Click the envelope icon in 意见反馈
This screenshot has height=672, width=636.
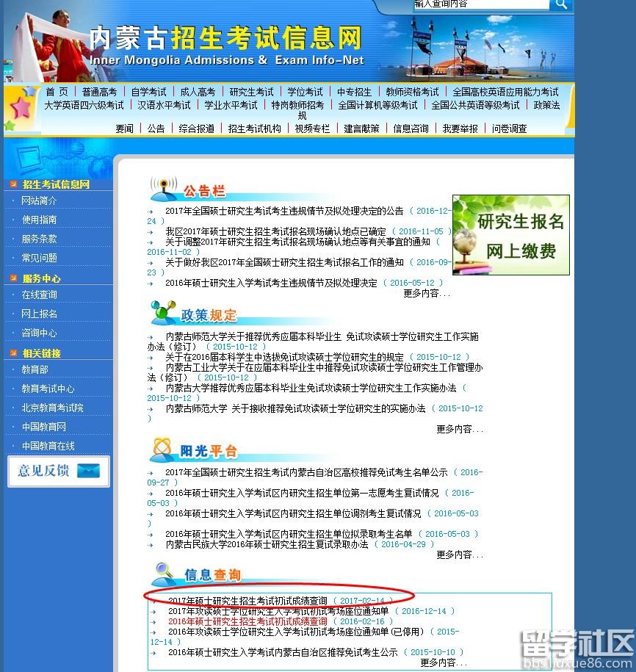click(x=87, y=471)
